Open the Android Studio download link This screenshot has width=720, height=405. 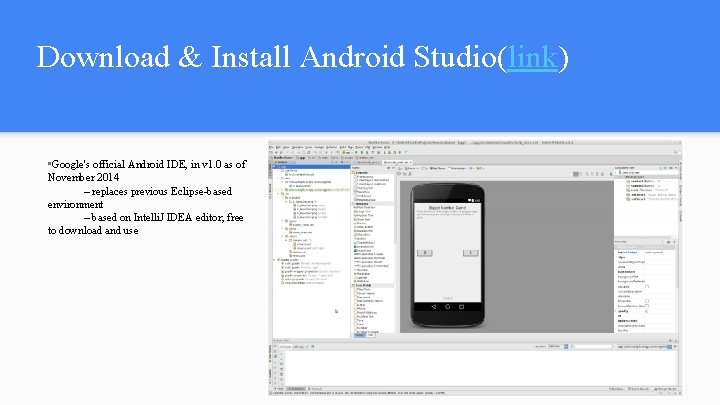pyautogui.click(x=533, y=58)
